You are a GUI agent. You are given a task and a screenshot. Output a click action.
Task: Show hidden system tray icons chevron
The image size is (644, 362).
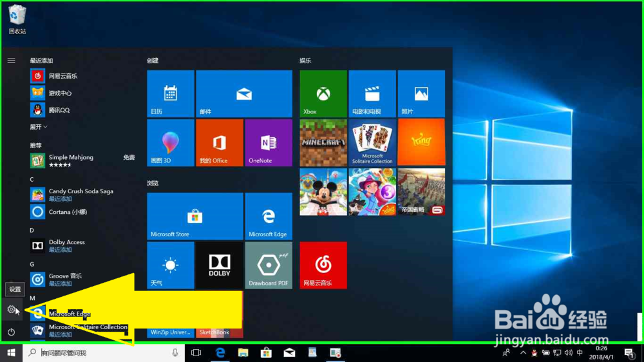[x=523, y=352]
